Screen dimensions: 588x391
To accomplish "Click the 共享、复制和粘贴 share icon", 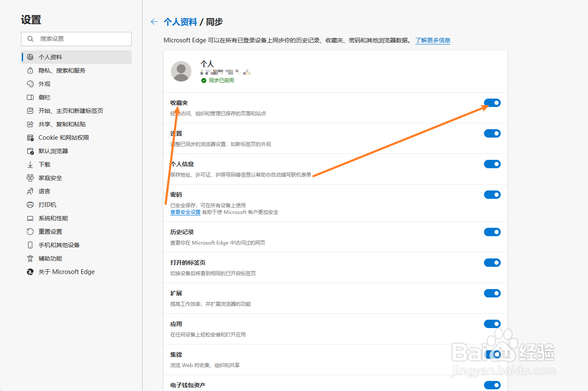I will pyautogui.click(x=30, y=124).
